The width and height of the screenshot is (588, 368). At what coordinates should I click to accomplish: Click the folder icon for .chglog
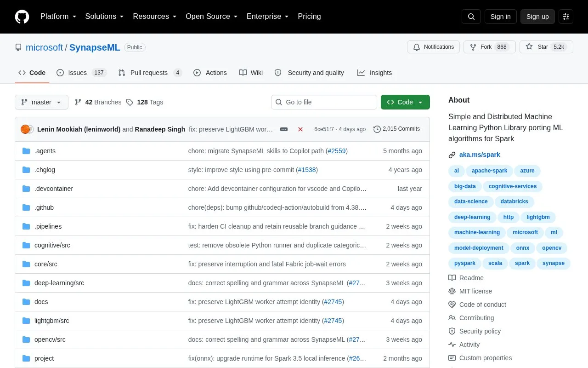[x=26, y=170]
